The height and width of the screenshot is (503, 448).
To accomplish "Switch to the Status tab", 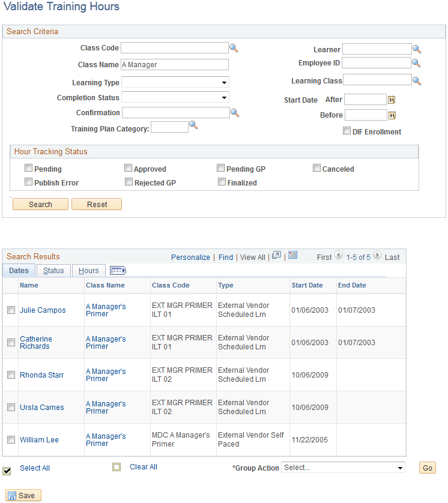I will click(53, 270).
